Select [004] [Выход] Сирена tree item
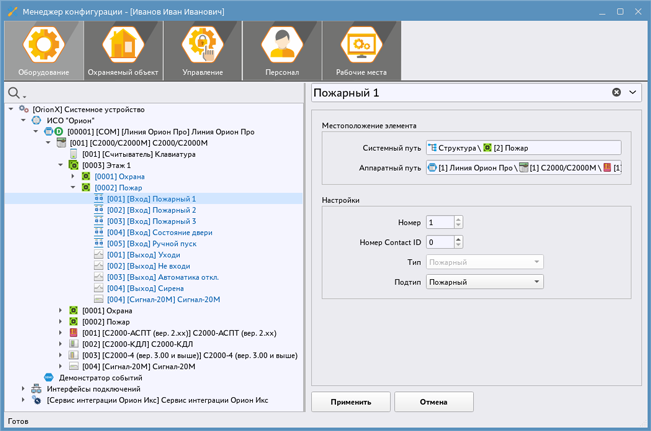 147,288
